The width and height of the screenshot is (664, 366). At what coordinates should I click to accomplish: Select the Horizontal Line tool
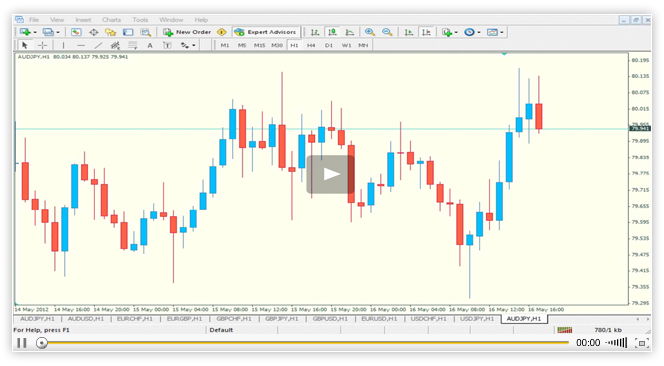[81, 45]
